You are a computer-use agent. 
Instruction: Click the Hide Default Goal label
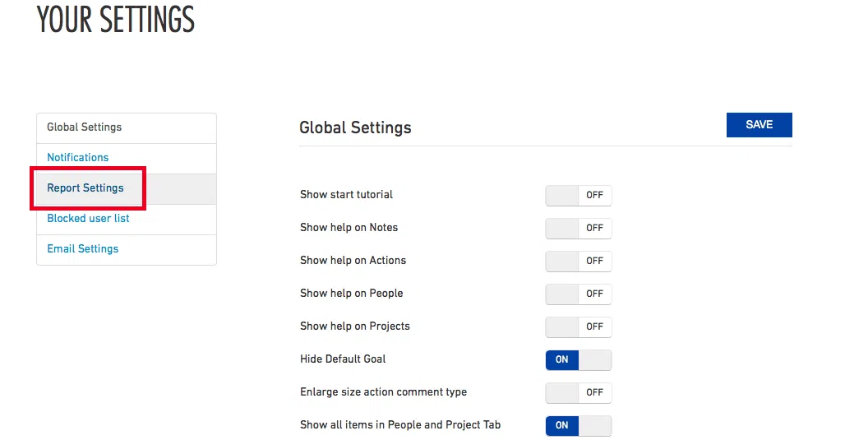343,359
